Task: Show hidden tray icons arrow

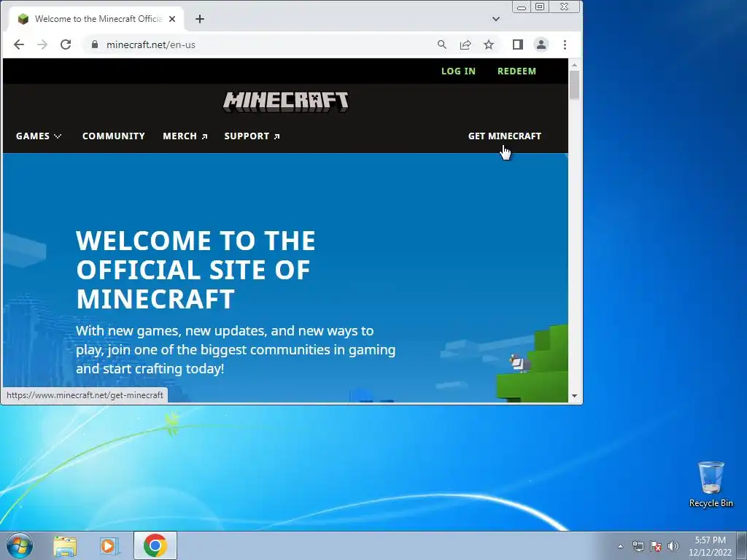Action: point(620,546)
